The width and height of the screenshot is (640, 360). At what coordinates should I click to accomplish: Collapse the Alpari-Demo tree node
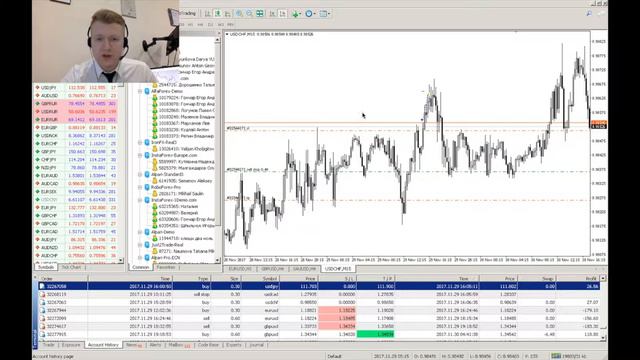[x=140, y=232]
